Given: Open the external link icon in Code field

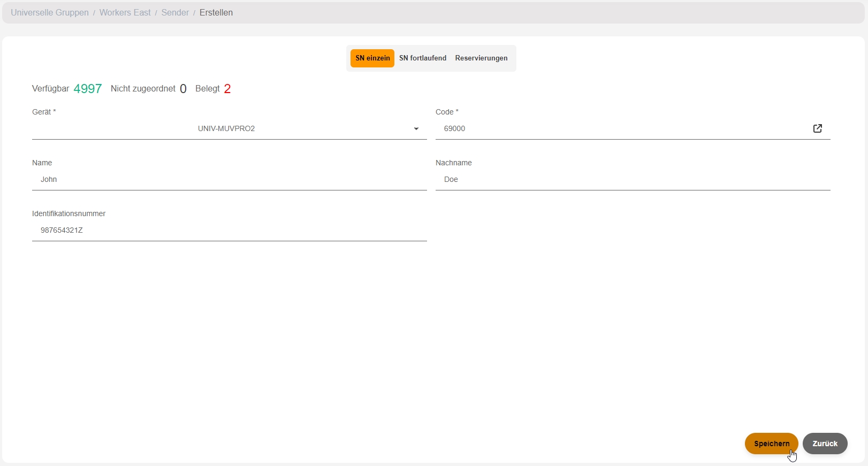Looking at the screenshot, I should click(817, 128).
